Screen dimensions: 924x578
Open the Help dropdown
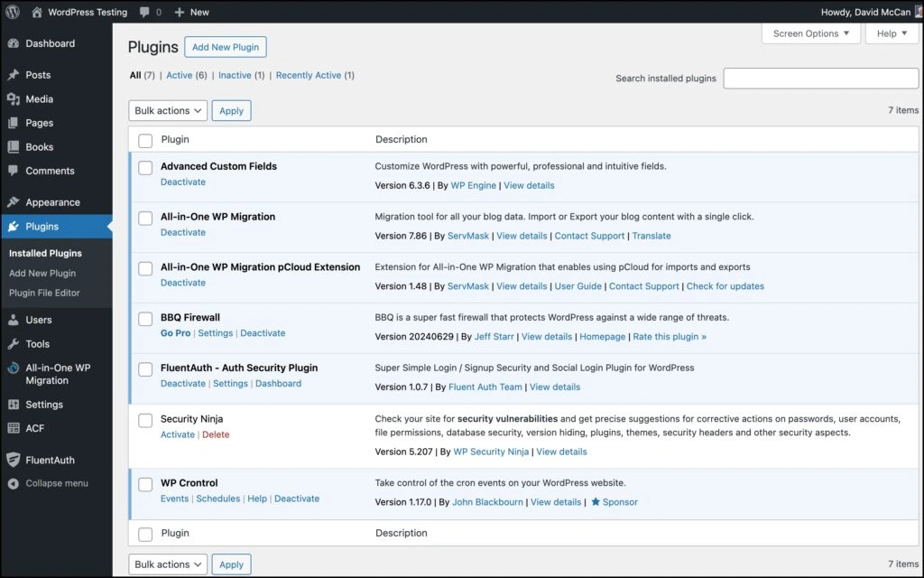pos(891,33)
